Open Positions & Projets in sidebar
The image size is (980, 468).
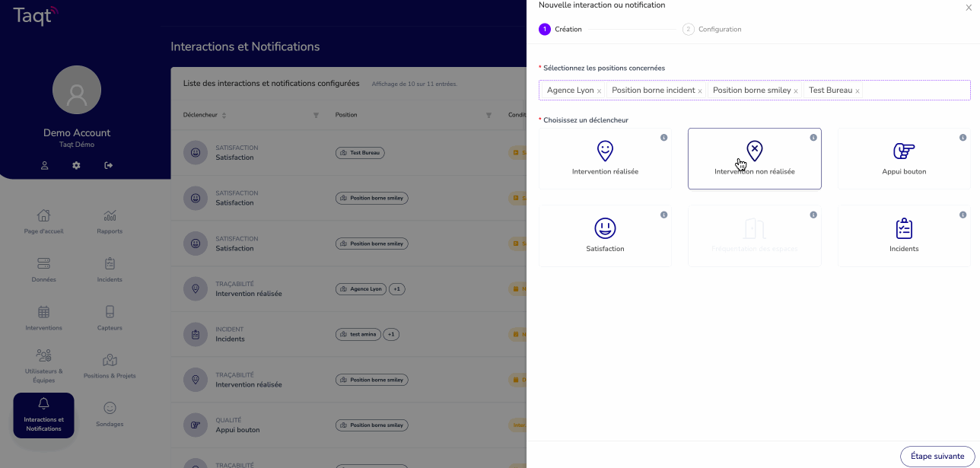110,366
